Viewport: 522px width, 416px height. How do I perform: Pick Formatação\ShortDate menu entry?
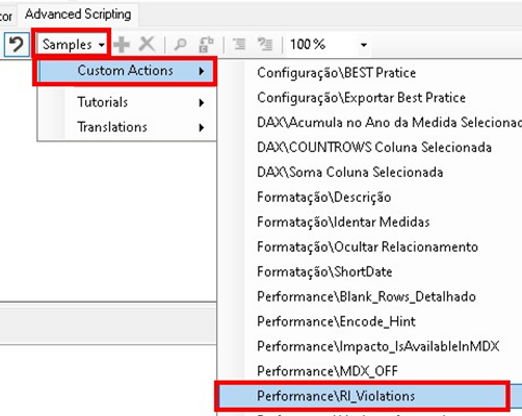point(324,272)
